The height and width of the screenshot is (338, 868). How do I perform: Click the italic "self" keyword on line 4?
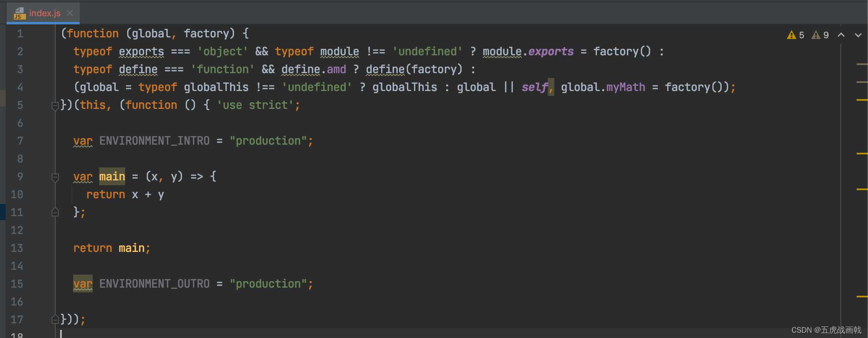534,87
